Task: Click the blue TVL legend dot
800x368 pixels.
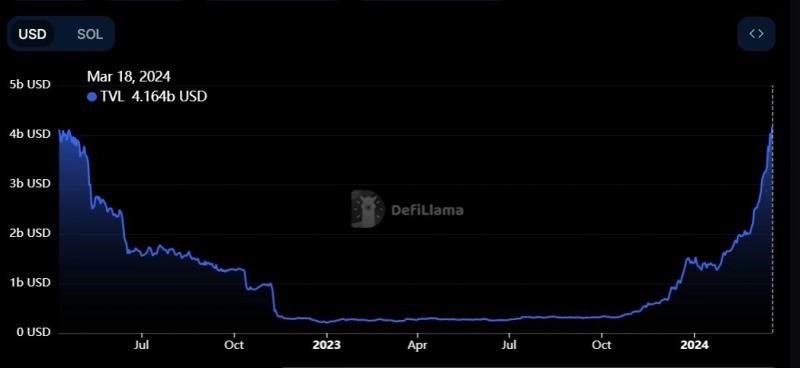Action: pos(92,97)
